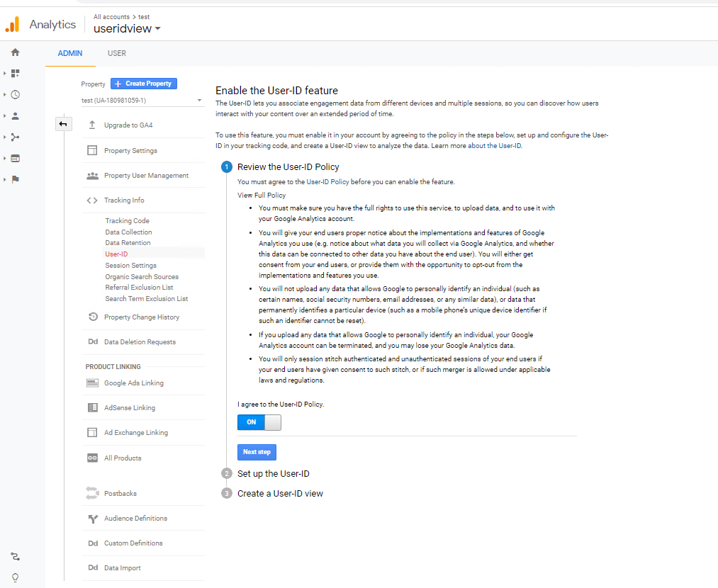
Task: Open Organic Search Sources submenu item
Action: point(142,277)
